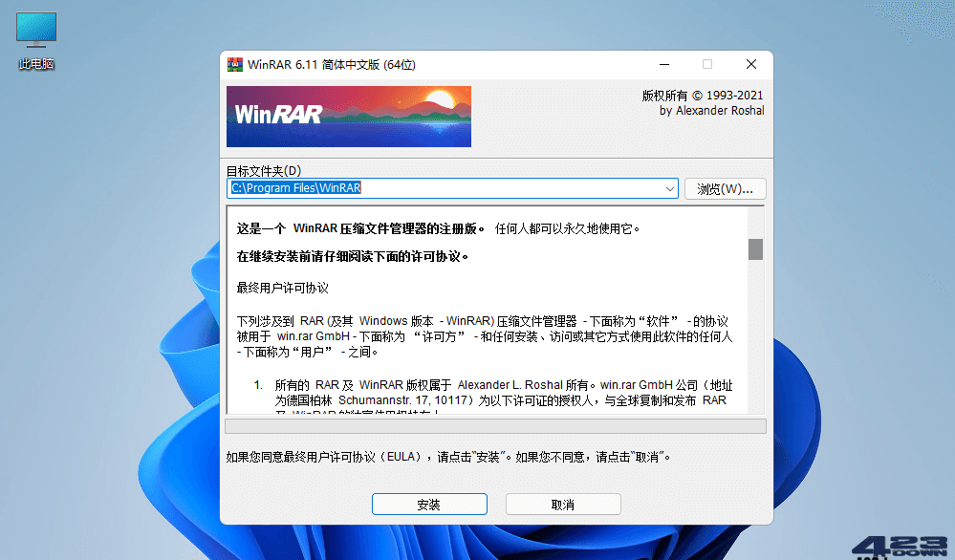Click the 目标文件夹(D) label
The width and height of the screenshot is (955, 560).
pyautogui.click(x=264, y=171)
